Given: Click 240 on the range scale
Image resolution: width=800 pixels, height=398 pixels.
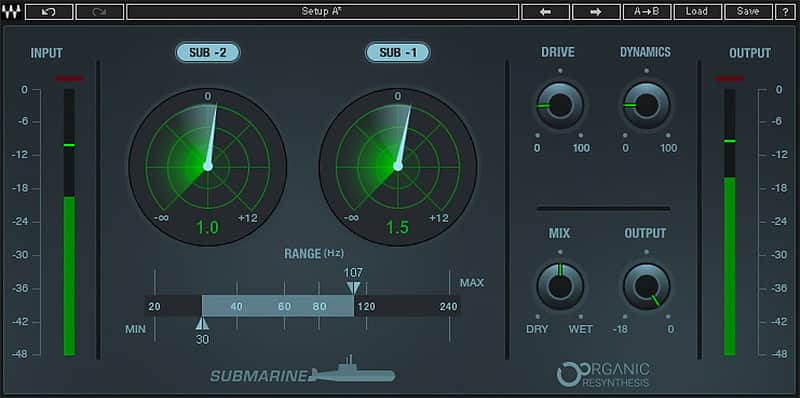Looking at the screenshot, I should [448, 307].
